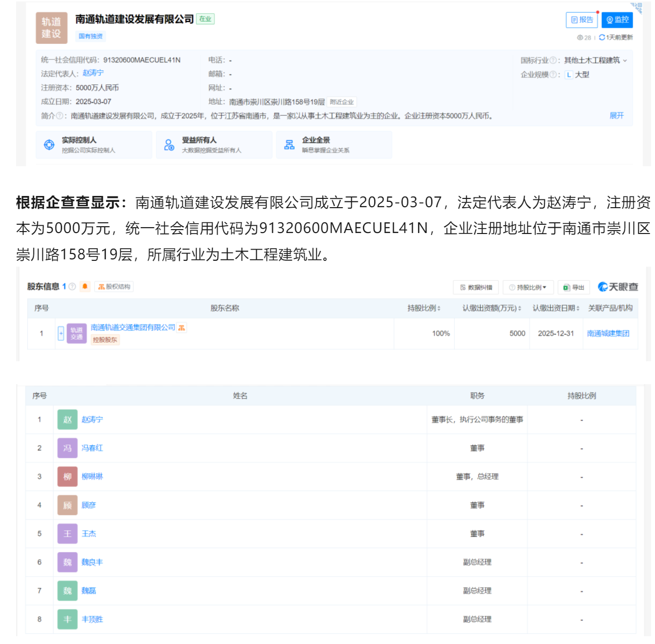Click the 柳 avatar icon
Screen dimensions: 655x644
click(67, 476)
